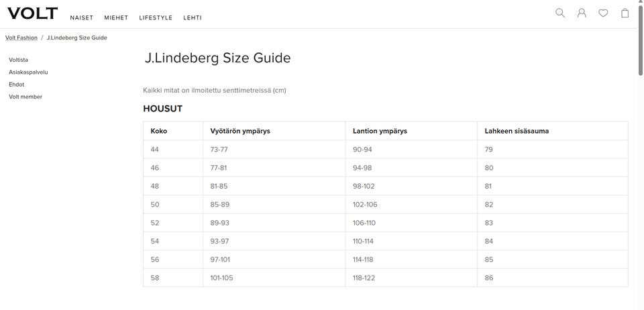Select J.Lindeberg Size Guide breadcrumb
This screenshot has height=310, width=644.
pyautogui.click(x=76, y=38)
